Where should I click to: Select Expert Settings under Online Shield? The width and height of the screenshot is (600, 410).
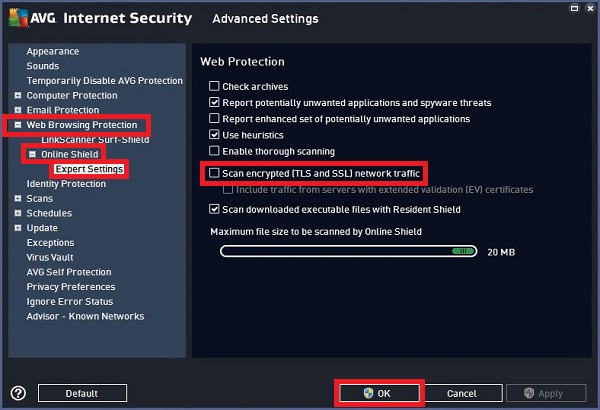point(90,169)
